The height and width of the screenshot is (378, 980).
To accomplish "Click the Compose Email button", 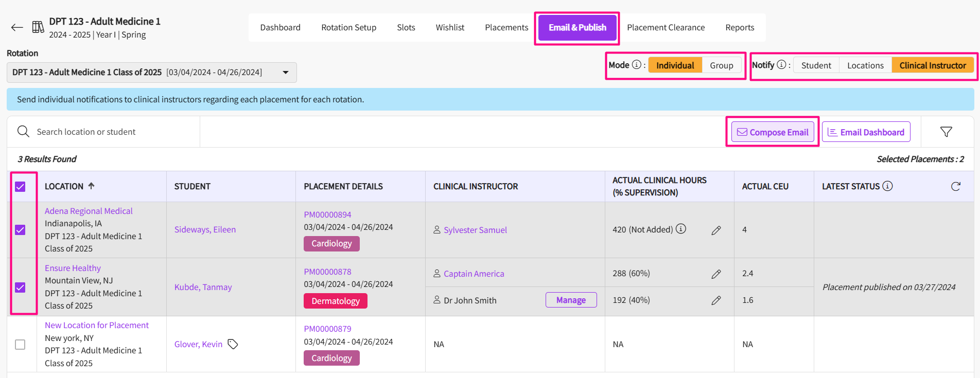I will click(773, 132).
